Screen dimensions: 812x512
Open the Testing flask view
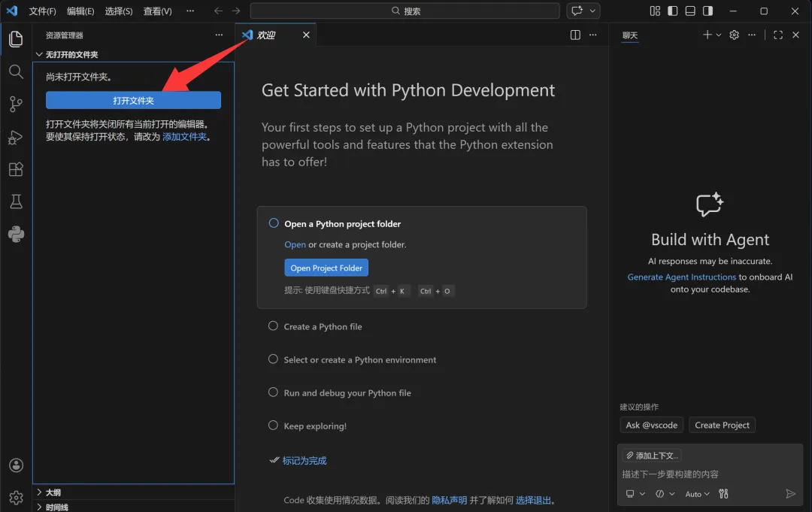16,201
